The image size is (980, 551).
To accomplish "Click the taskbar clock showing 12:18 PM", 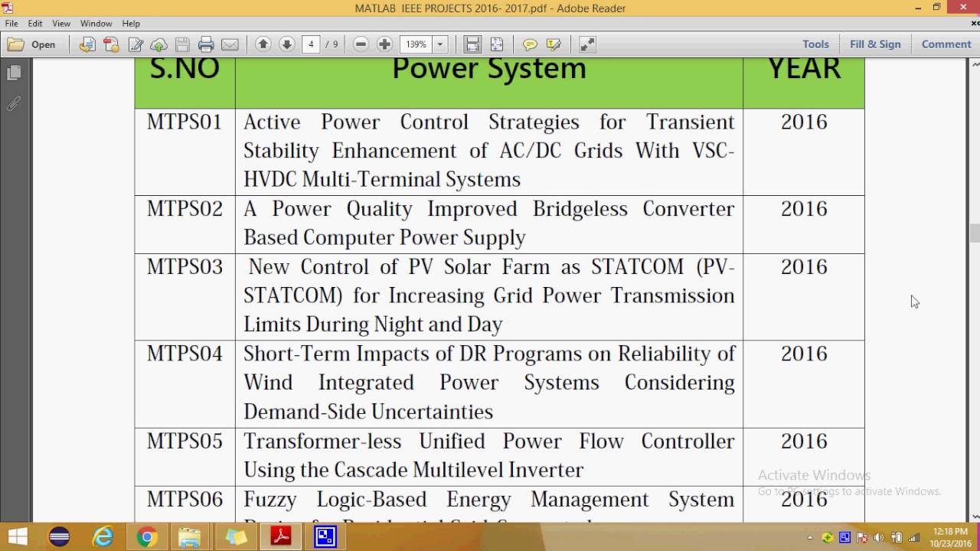I will pos(950,537).
